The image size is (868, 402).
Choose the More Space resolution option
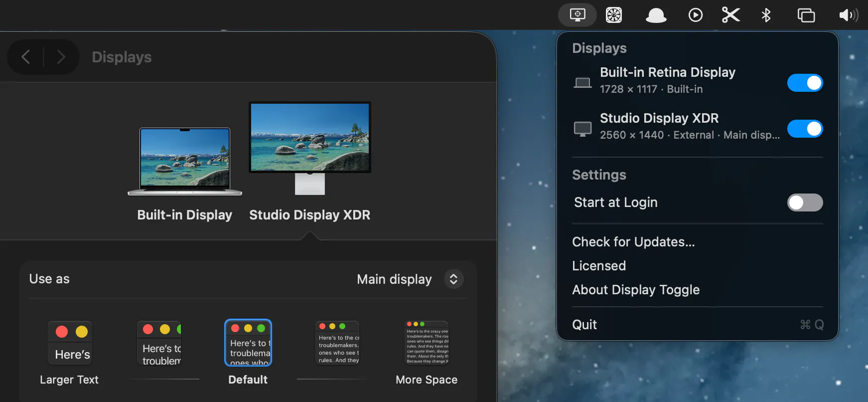tap(427, 343)
